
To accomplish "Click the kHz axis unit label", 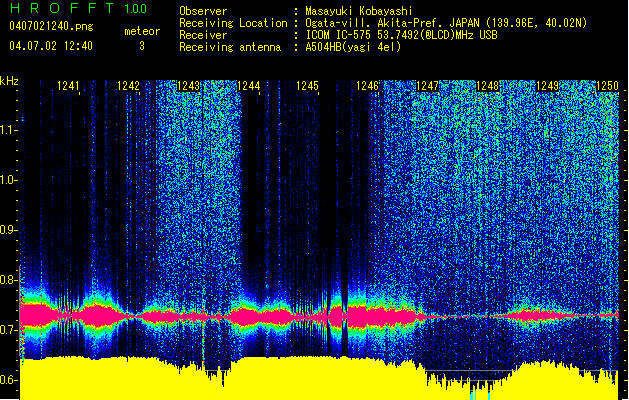I will (9, 81).
